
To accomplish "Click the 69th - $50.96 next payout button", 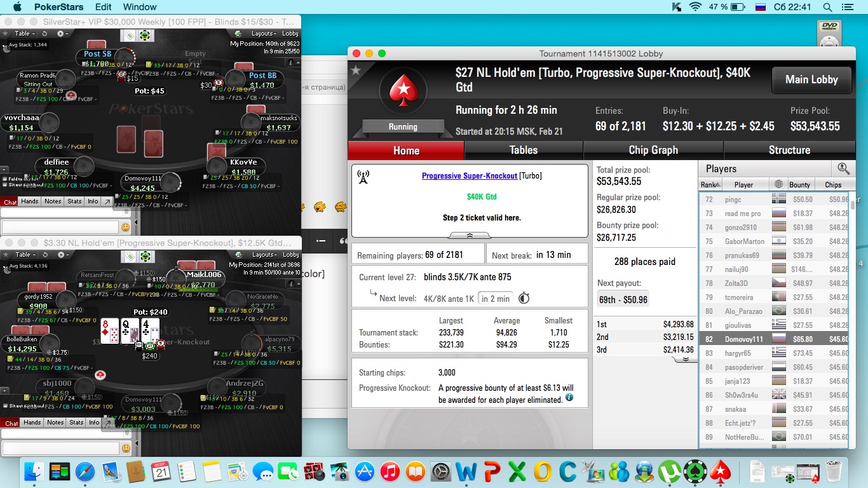I will coord(623,299).
